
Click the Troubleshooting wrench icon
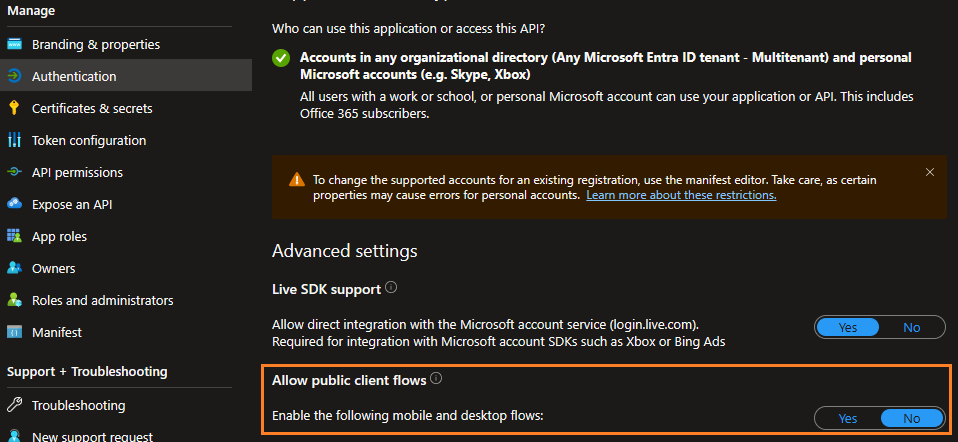14,405
